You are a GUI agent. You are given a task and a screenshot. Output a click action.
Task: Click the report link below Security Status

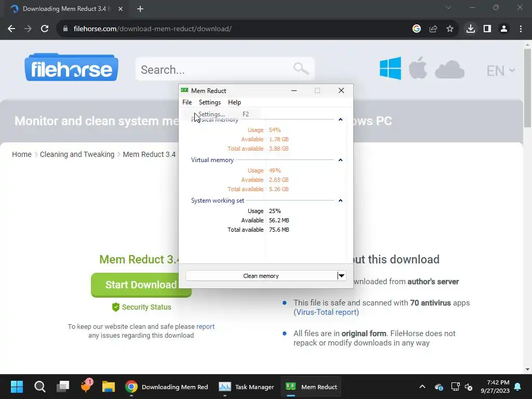click(205, 326)
